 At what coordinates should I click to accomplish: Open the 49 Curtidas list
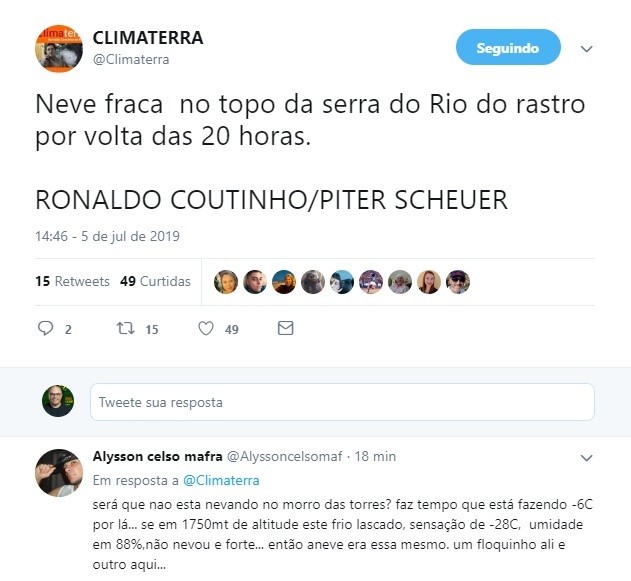[155, 281]
